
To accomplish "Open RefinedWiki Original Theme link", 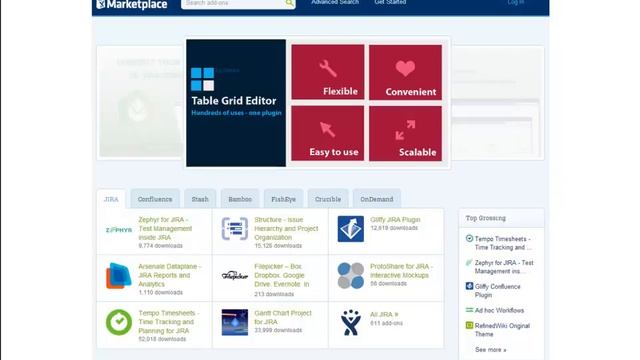I will coord(502,330).
